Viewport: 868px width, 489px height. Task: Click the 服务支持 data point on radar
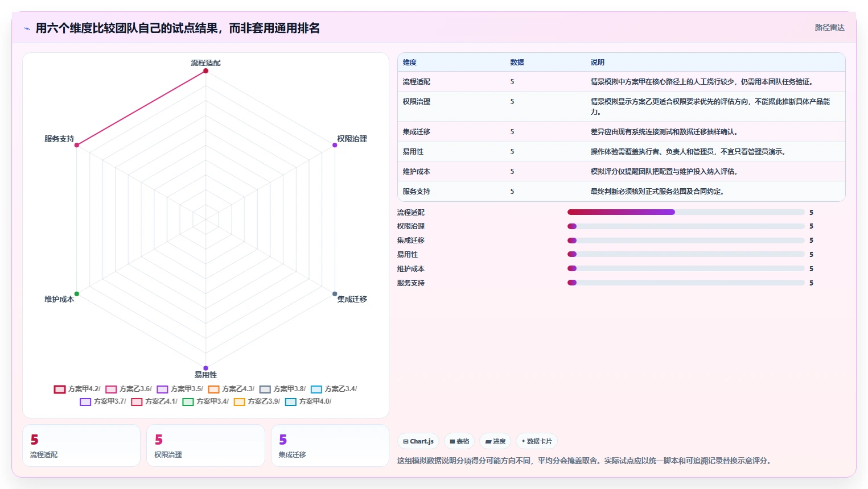(77, 145)
